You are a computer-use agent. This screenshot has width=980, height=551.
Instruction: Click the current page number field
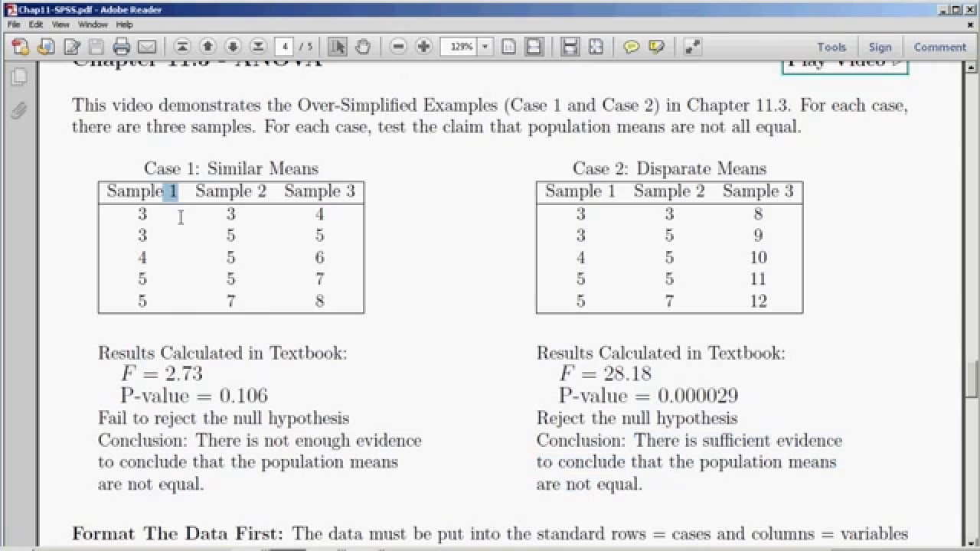point(285,47)
